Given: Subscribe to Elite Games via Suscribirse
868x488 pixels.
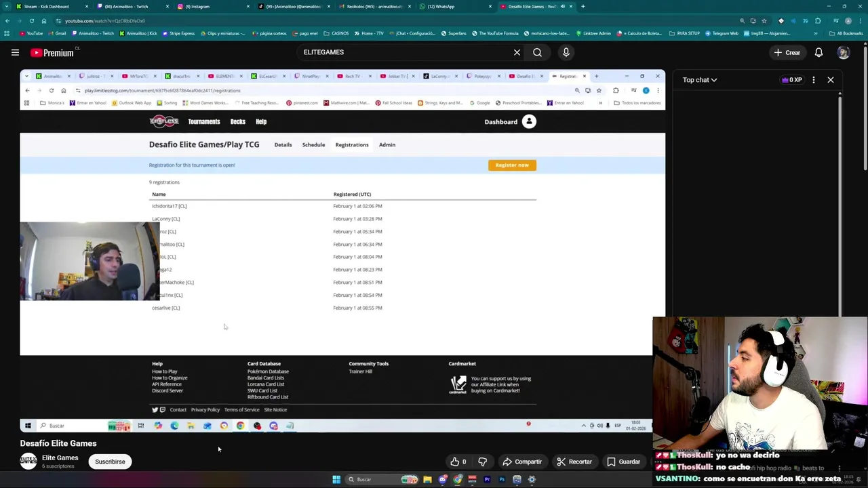Looking at the screenshot, I should point(110,462).
